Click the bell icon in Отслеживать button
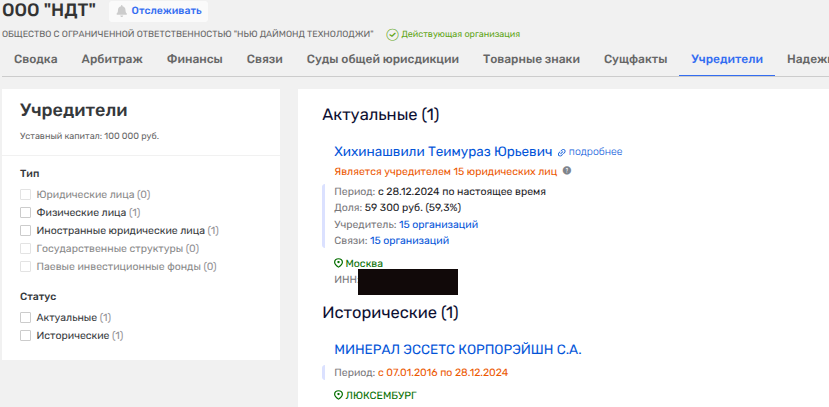Screen dimensions: 829x407 123,11
